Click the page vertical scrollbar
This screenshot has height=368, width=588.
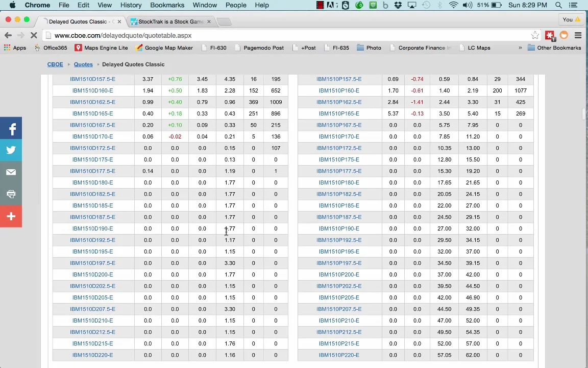[x=584, y=113]
